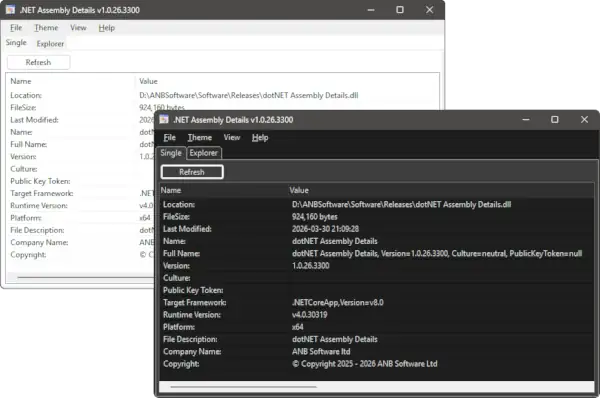Screen dimensions: 600x398
Task: Select Public Key Token: row in light window
Action: (81, 181)
